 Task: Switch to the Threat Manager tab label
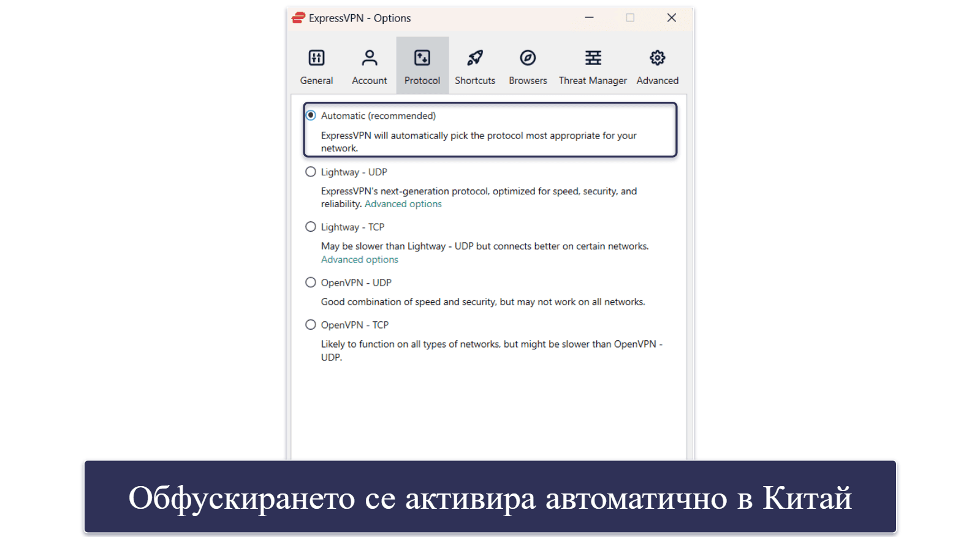click(x=593, y=80)
